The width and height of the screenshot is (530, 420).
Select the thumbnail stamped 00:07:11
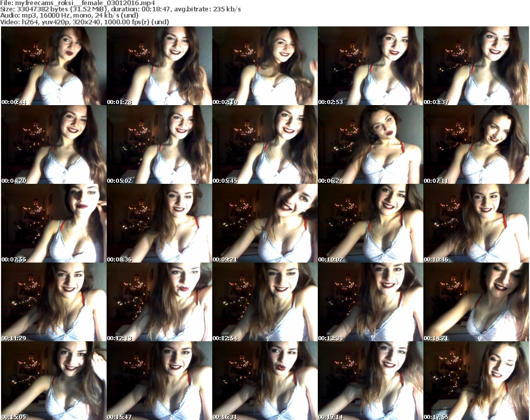(476, 144)
